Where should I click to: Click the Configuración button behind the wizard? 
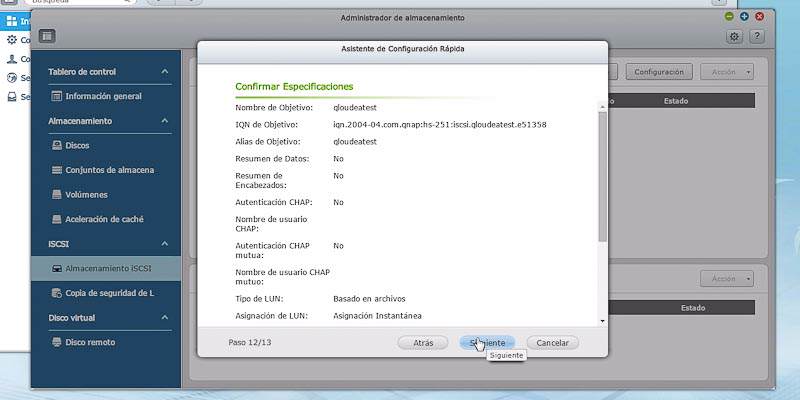tap(659, 72)
